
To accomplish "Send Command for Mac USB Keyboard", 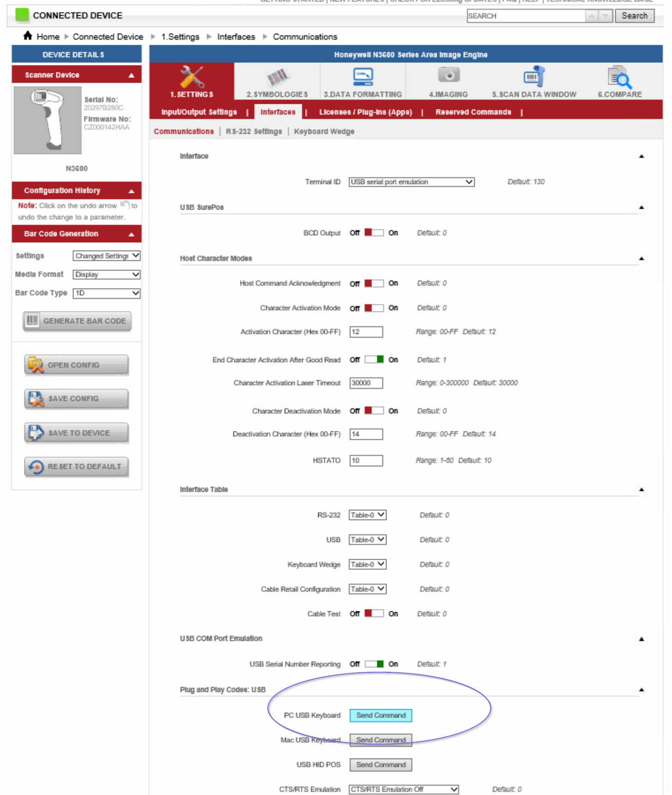I will point(381,740).
